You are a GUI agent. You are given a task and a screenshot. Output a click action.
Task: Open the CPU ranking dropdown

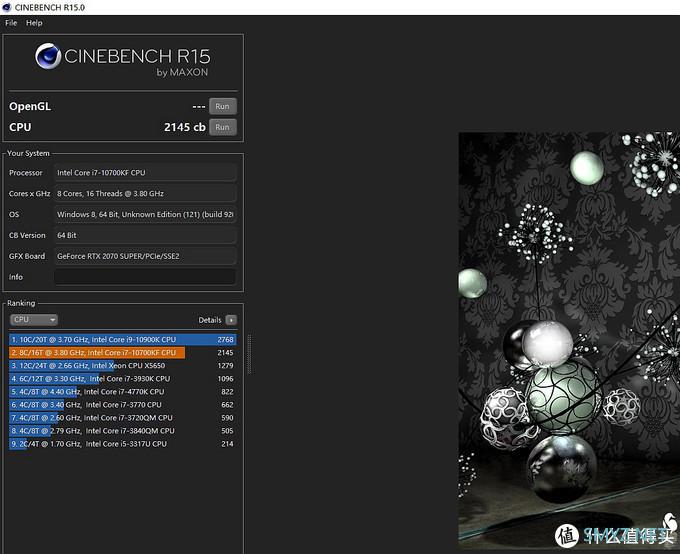click(33, 320)
